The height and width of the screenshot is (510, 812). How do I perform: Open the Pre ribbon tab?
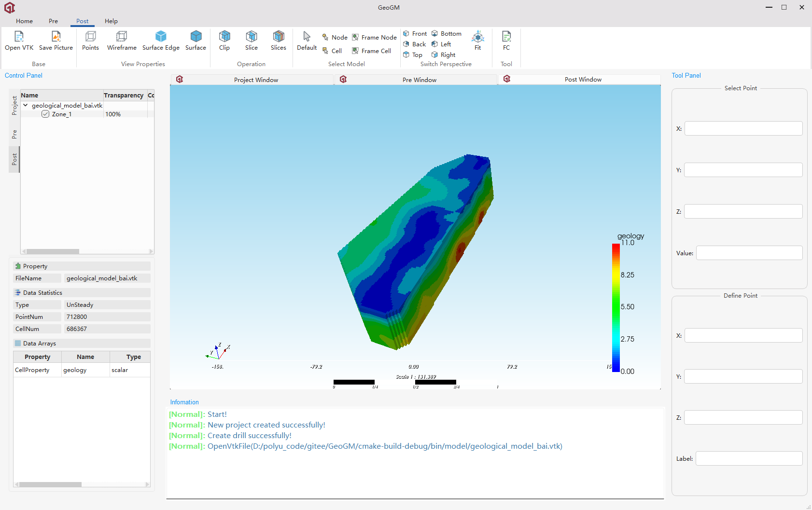point(53,21)
